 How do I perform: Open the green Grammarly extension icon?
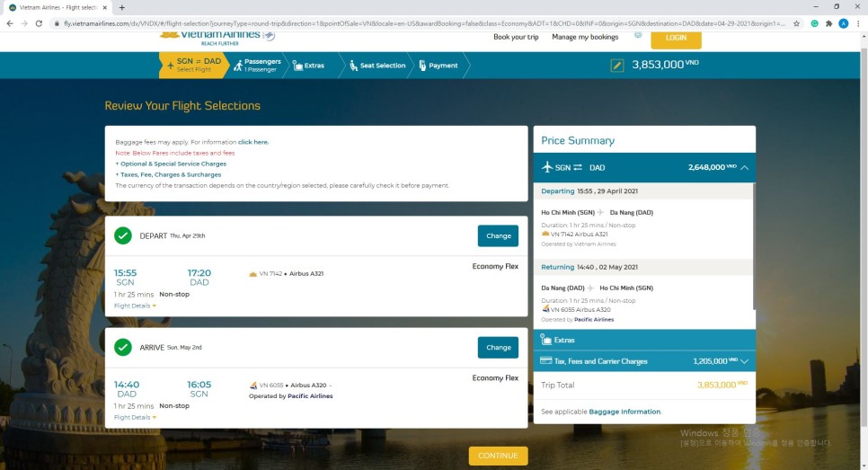click(x=814, y=23)
